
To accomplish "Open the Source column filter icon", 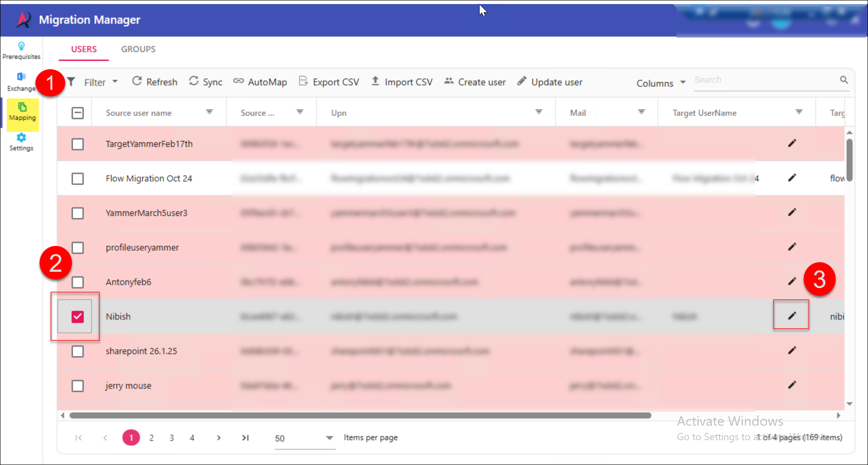I will [x=300, y=112].
